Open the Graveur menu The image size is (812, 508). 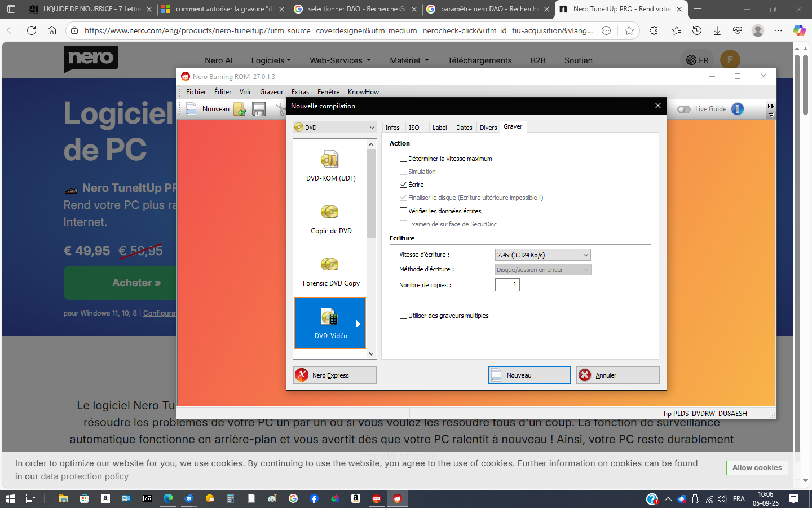point(271,92)
